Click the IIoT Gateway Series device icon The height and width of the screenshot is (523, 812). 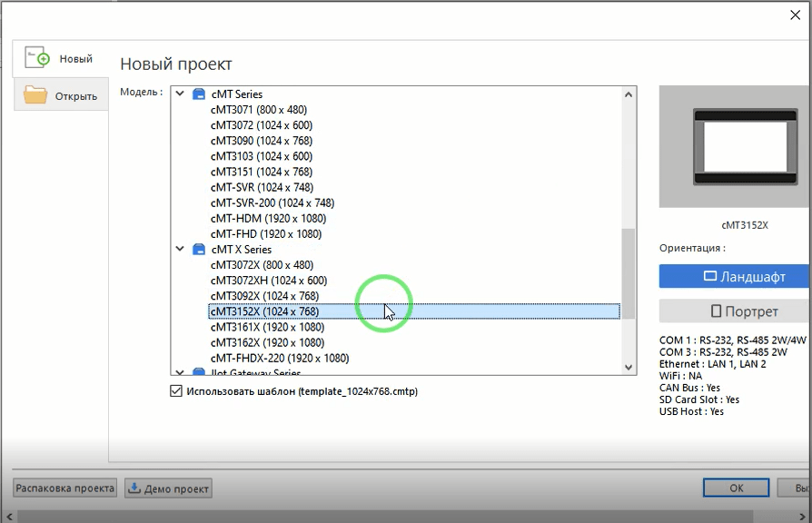199,371
